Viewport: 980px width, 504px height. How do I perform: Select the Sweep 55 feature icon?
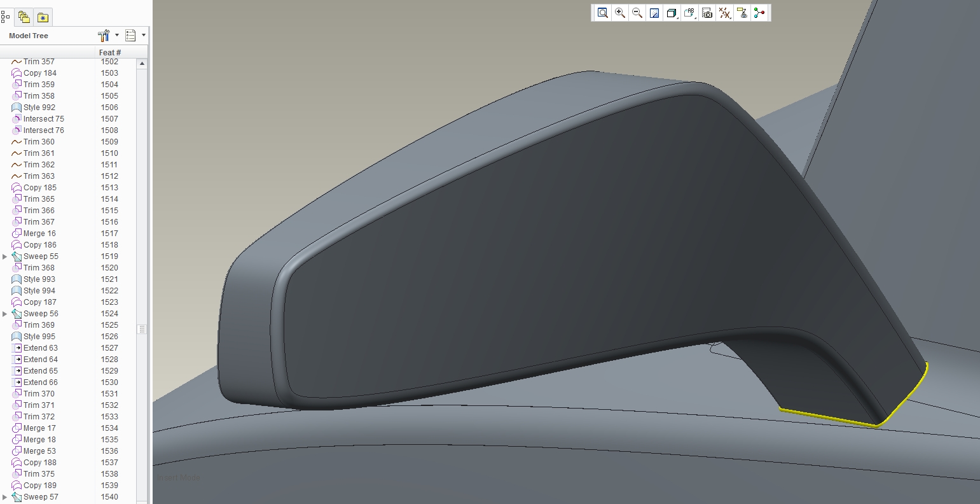17,256
